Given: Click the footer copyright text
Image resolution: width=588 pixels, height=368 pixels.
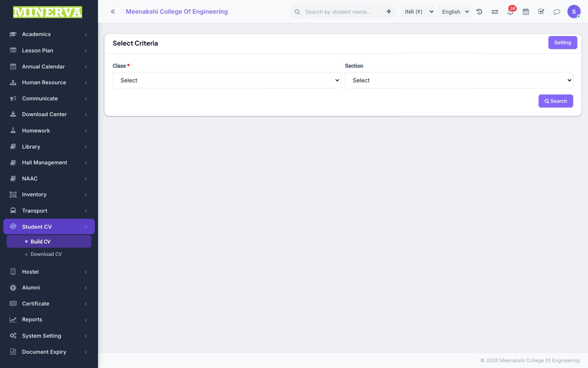Looking at the screenshot, I should (x=530, y=360).
